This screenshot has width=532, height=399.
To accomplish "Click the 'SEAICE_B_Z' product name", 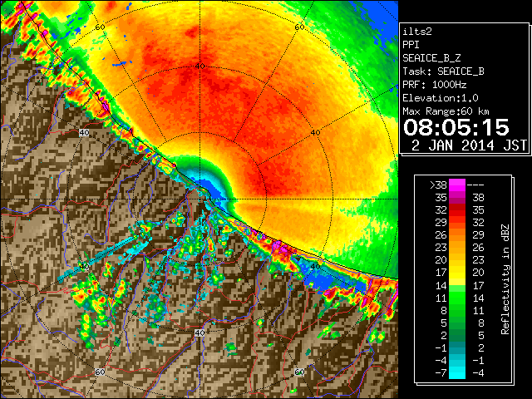I will tap(431, 58).
